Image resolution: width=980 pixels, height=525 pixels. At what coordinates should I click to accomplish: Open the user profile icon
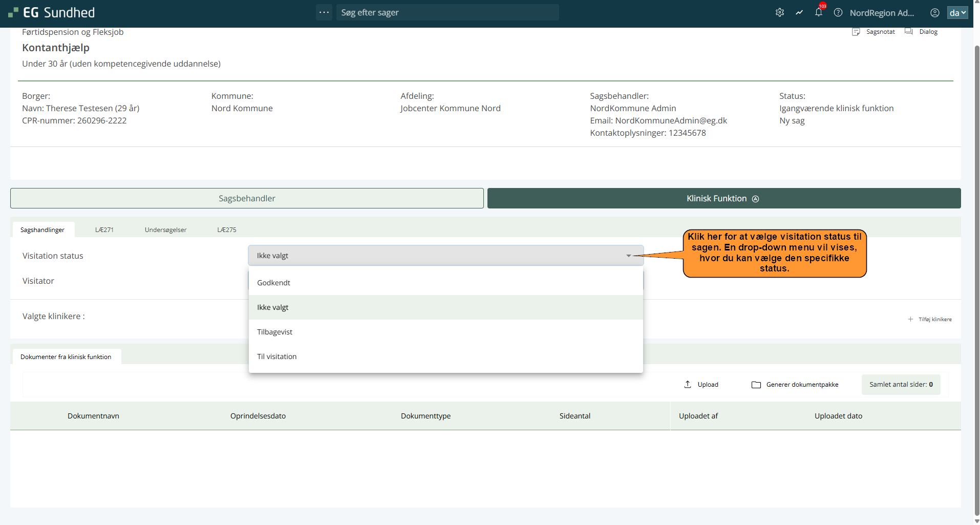934,13
